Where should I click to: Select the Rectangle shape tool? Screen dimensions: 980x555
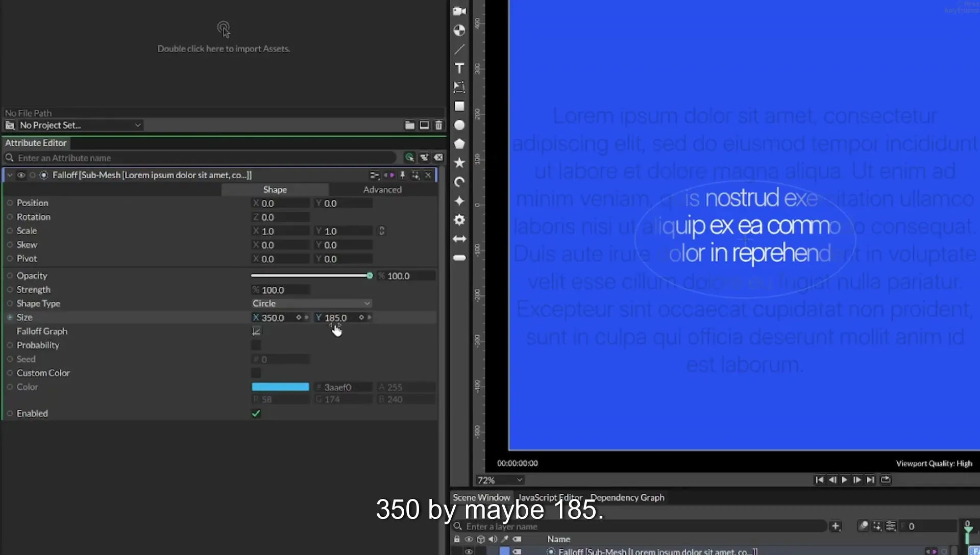(459, 106)
